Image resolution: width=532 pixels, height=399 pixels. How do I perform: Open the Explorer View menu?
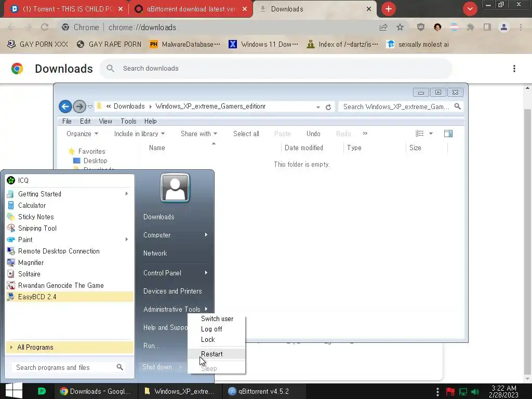click(105, 121)
